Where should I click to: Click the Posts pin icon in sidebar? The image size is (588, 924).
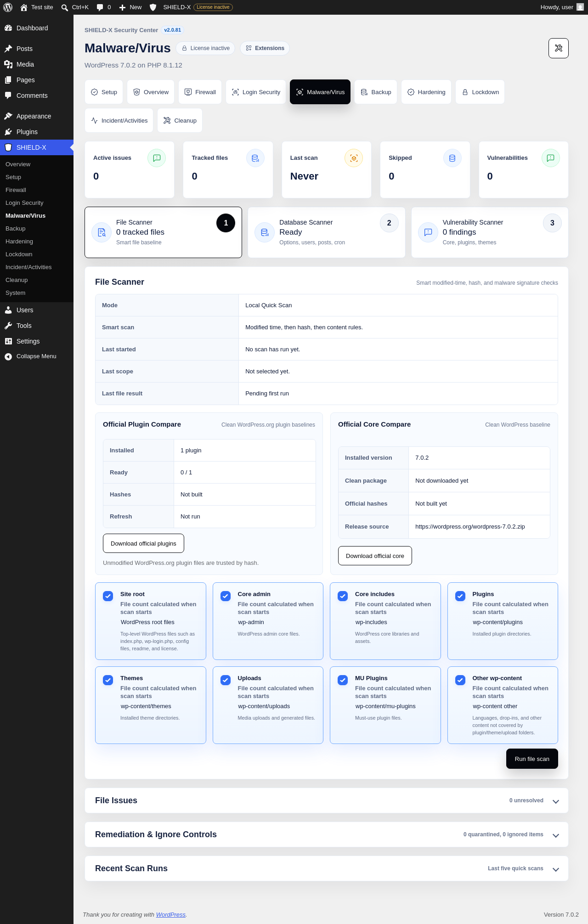point(8,49)
